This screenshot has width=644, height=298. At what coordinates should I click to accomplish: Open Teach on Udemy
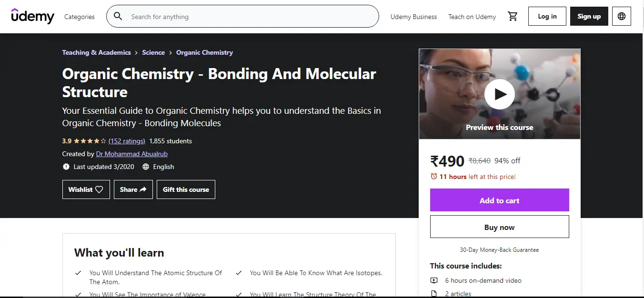coord(472,16)
